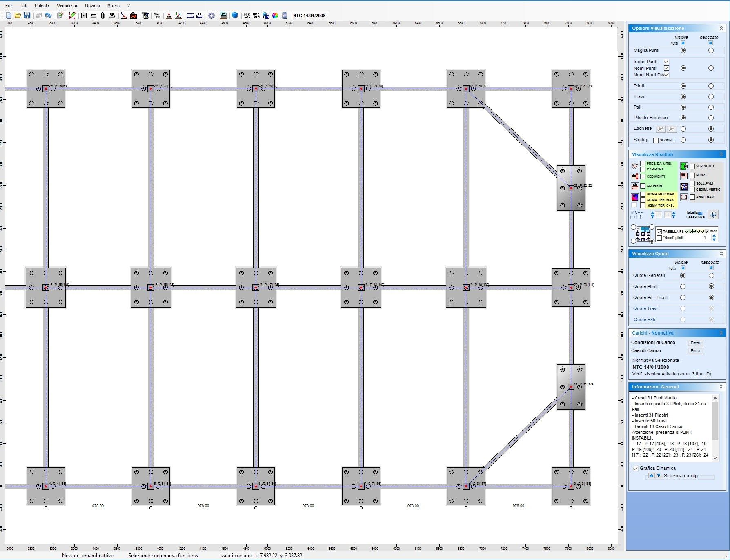Open the Tabella riassuntiva info button

tap(713, 214)
